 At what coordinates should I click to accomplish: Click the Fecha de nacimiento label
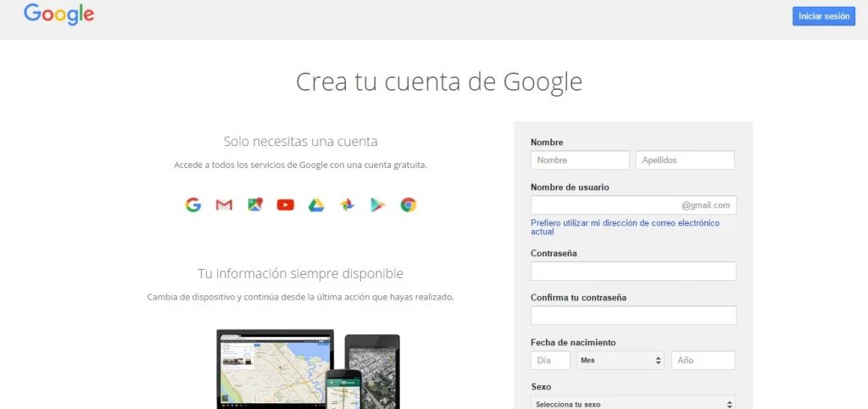coord(573,343)
